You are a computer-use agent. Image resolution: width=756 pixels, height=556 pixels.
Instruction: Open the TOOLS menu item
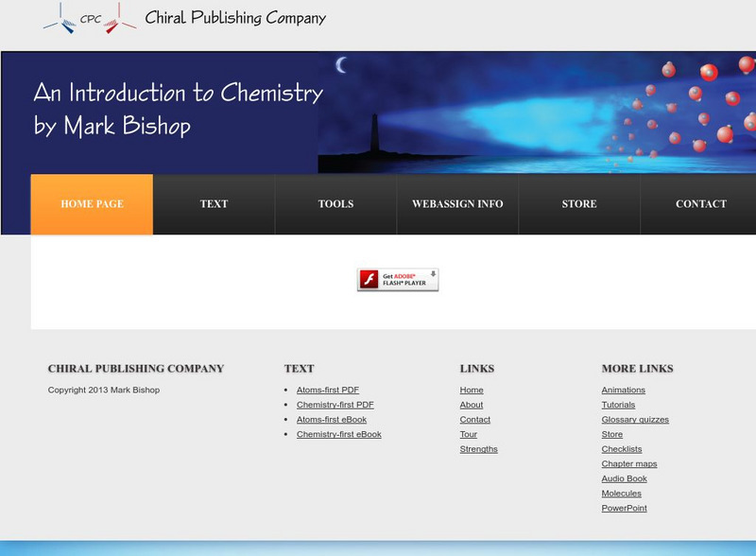(x=336, y=203)
